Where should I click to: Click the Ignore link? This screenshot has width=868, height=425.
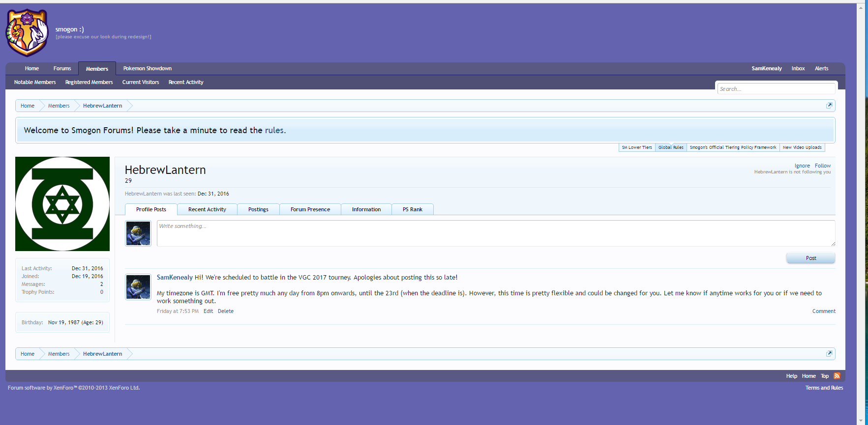tap(802, 166)
